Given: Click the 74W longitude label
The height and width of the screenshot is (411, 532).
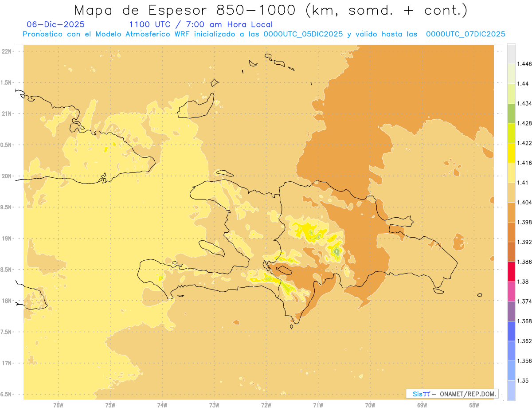Looking at the screenshot, I should pyautogui.click(x=162, y=405).
